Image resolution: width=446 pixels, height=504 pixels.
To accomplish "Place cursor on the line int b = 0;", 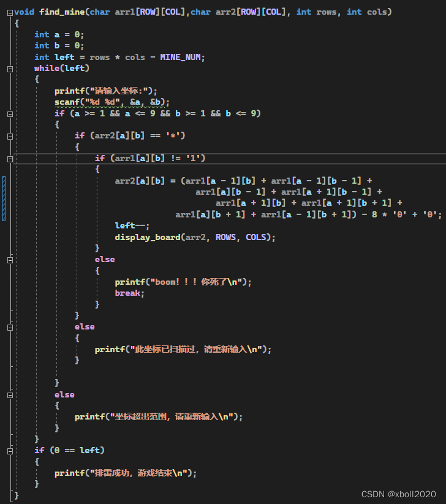I will 59,46.
